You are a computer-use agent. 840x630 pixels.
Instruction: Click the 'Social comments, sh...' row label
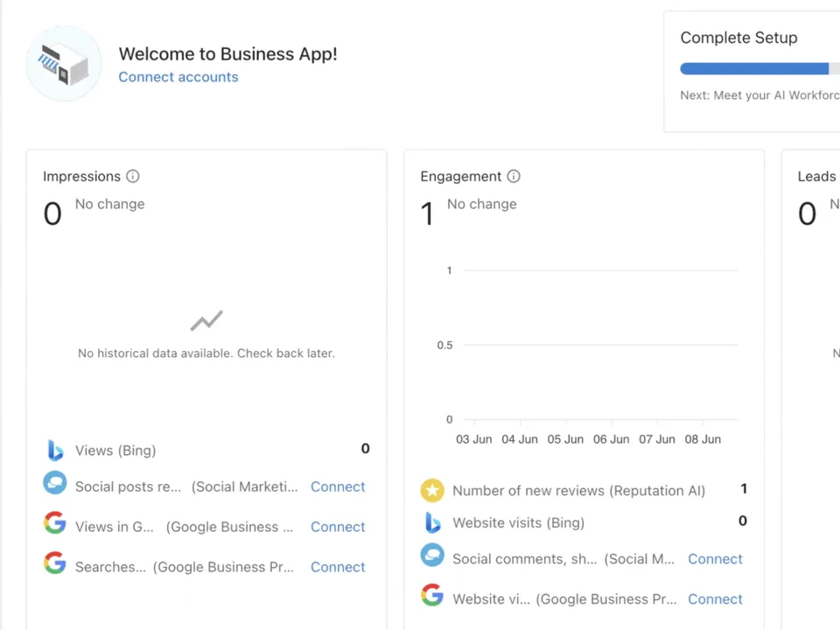(524, 559)
